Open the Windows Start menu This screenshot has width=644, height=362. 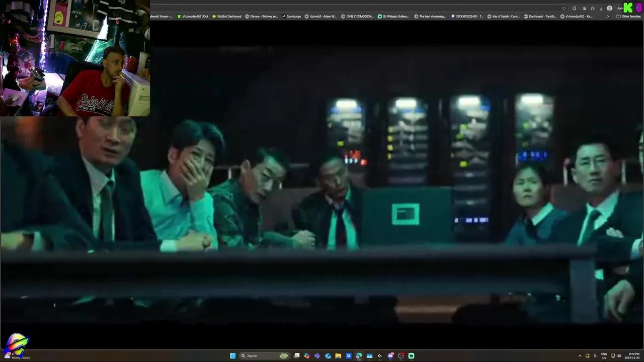(x=232, y=356)
